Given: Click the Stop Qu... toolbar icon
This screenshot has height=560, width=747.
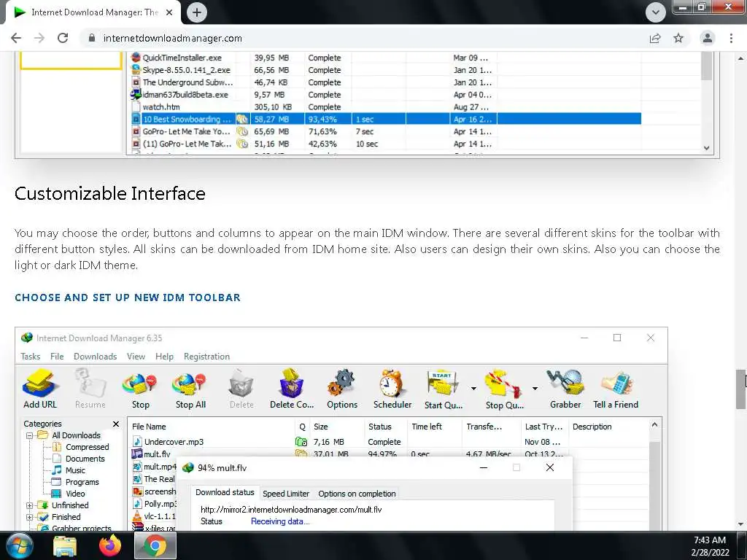Looking at the screenshot, I should click(x=504, y=388).
